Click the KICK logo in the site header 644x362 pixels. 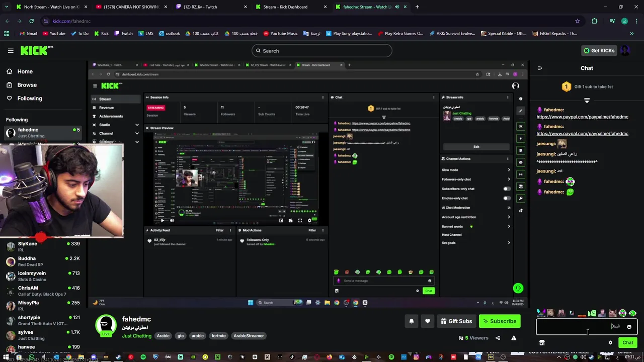(37, 50)
